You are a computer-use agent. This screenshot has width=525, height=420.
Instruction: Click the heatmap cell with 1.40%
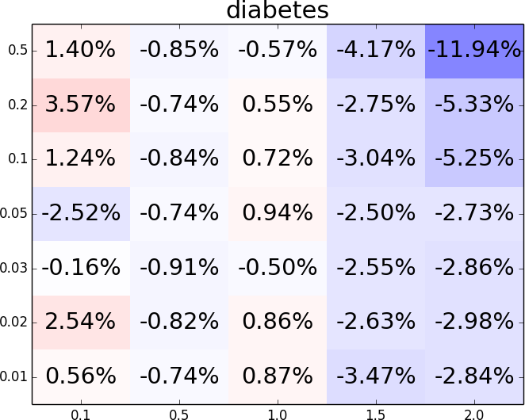[80, 51]
